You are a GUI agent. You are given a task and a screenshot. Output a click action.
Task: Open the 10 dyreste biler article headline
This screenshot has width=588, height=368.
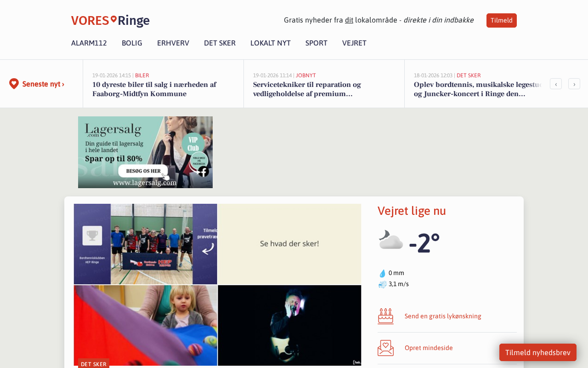tap(154, 89)
